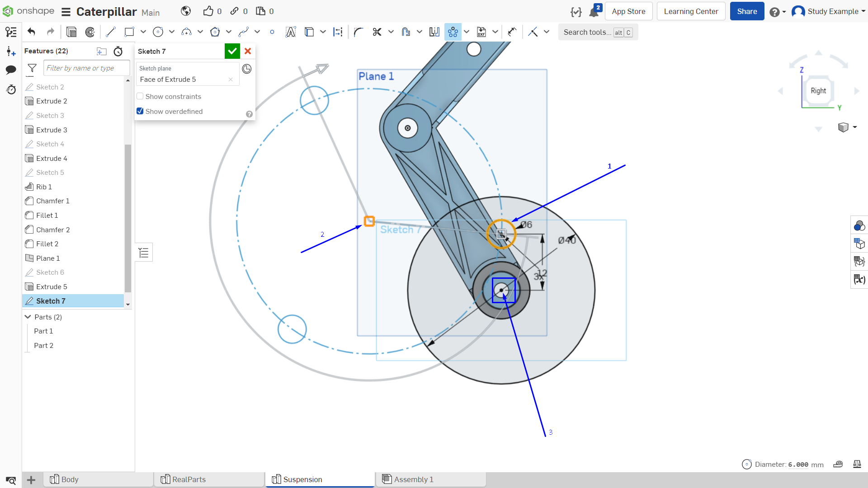Open the Study Example account menu
The height and width of the screenshot is (488, 868).
pos(828,12)
